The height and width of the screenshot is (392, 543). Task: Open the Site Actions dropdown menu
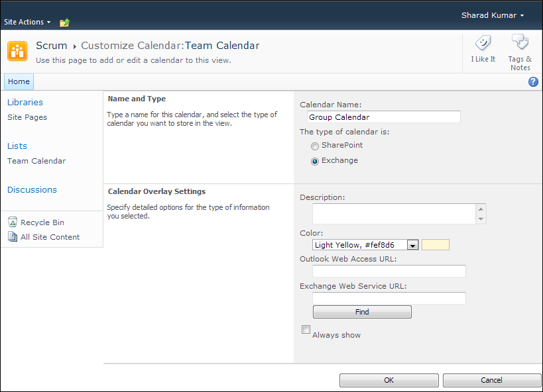[x=27, y=22]
